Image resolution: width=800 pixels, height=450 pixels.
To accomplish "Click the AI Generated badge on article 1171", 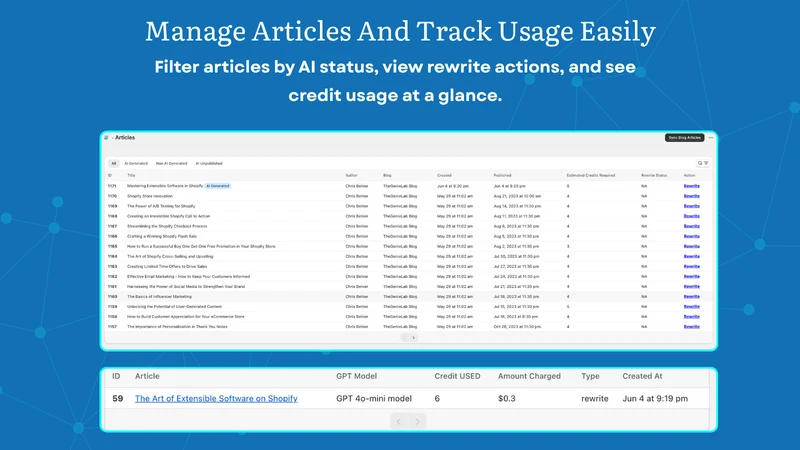I will tap(218, 186).
